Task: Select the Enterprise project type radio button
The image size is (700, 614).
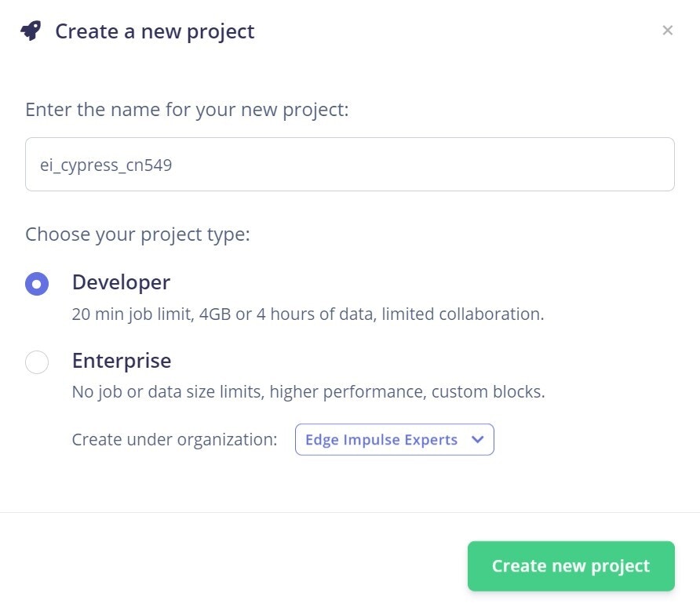Action: tap(37, 361)
